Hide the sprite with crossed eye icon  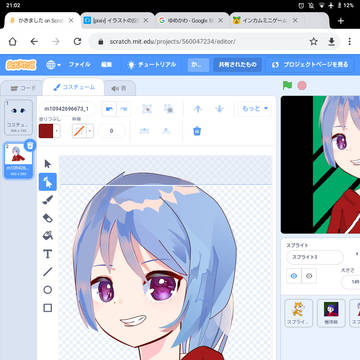click(x=309, y=276)
